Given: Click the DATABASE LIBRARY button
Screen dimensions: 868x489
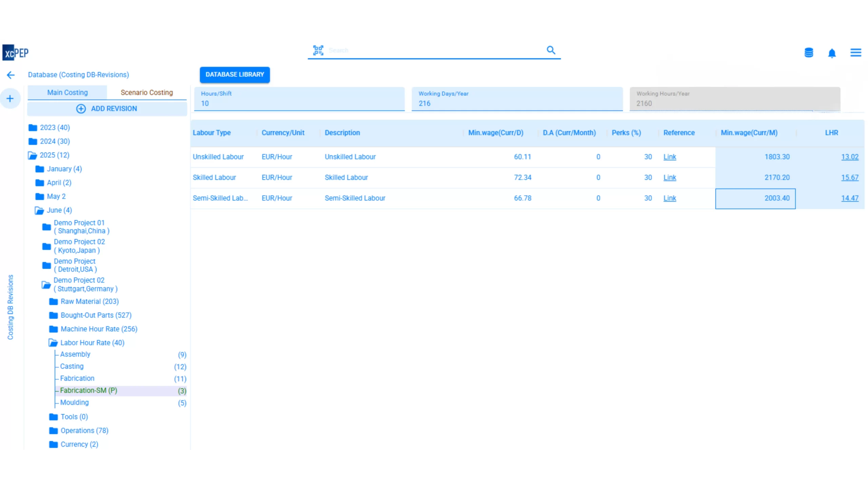Looking at the screenshot, I should [235, 75].
